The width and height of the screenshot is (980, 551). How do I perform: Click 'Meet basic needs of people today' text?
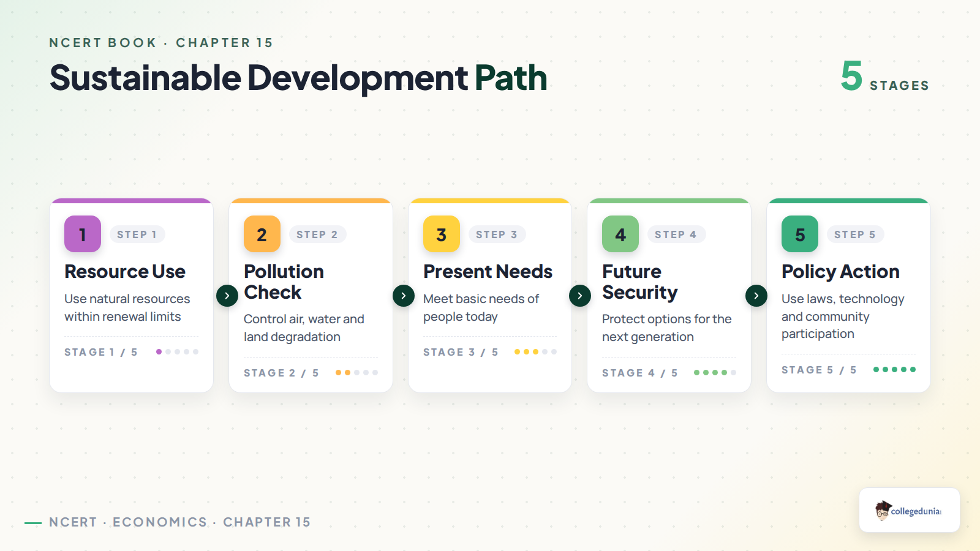point(481,308)
